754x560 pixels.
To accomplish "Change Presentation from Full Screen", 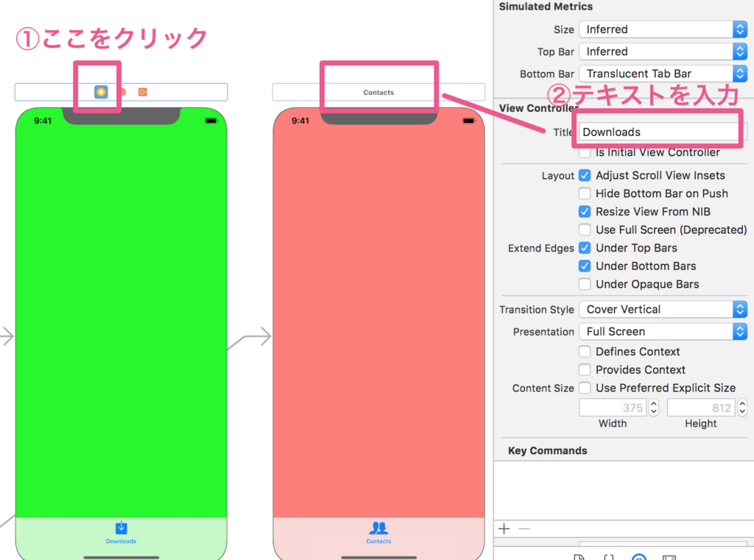I will point(663,331).
